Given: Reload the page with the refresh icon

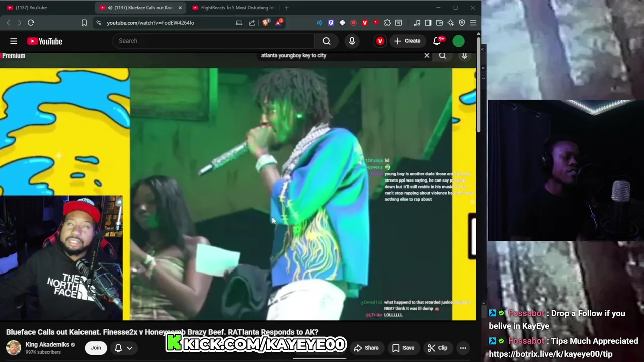Looking at the screenshot, I should pyautogui.click(x=31, y=23).
